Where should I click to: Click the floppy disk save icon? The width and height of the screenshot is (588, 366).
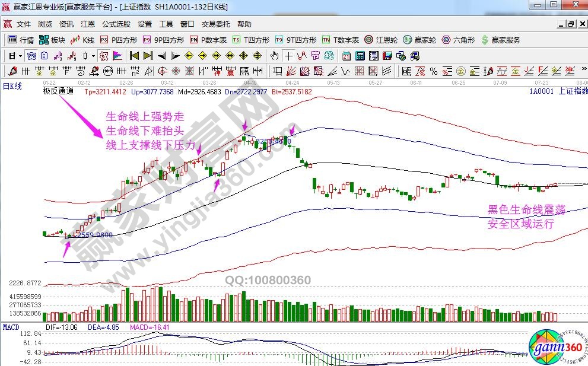(x=387, y=56)
